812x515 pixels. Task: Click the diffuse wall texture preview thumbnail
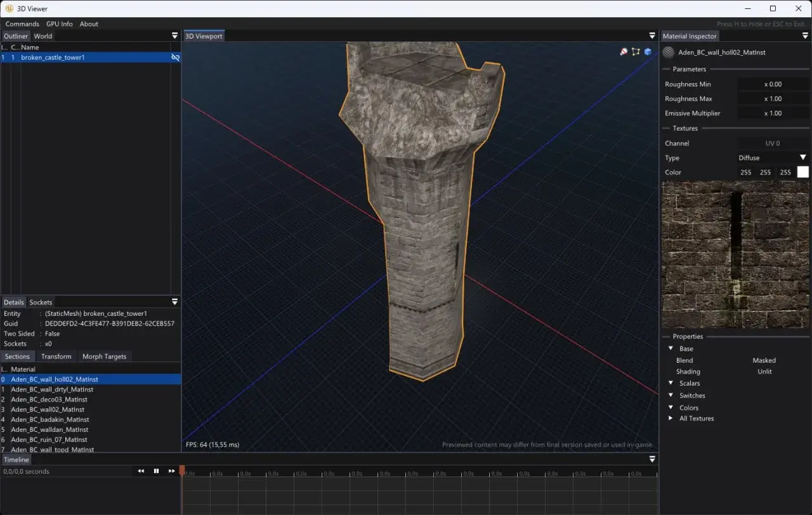736,254
